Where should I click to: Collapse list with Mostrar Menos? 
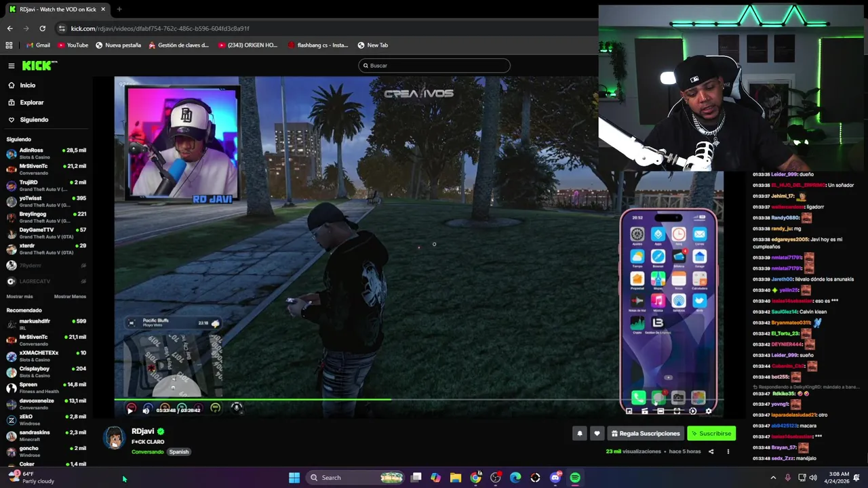[70, 297]
